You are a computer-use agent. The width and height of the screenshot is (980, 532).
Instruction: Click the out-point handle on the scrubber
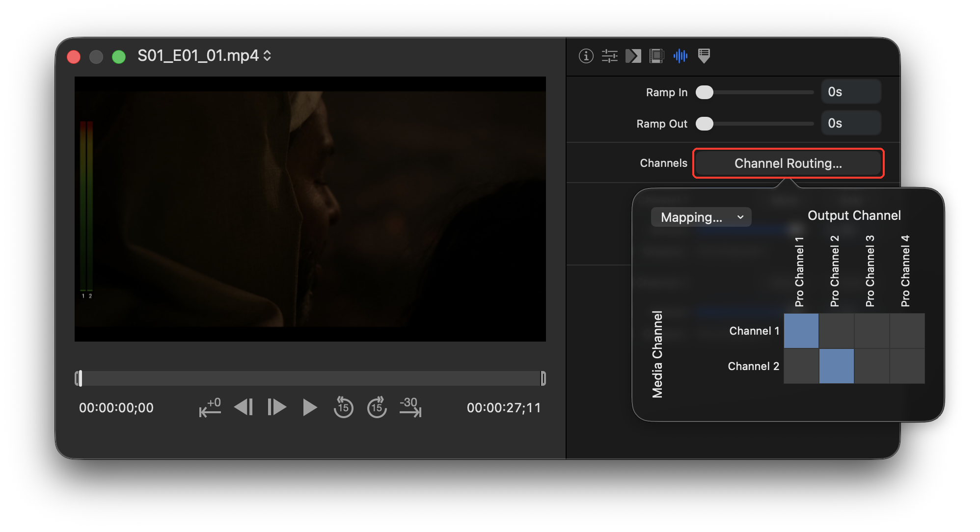click(543, 378)
